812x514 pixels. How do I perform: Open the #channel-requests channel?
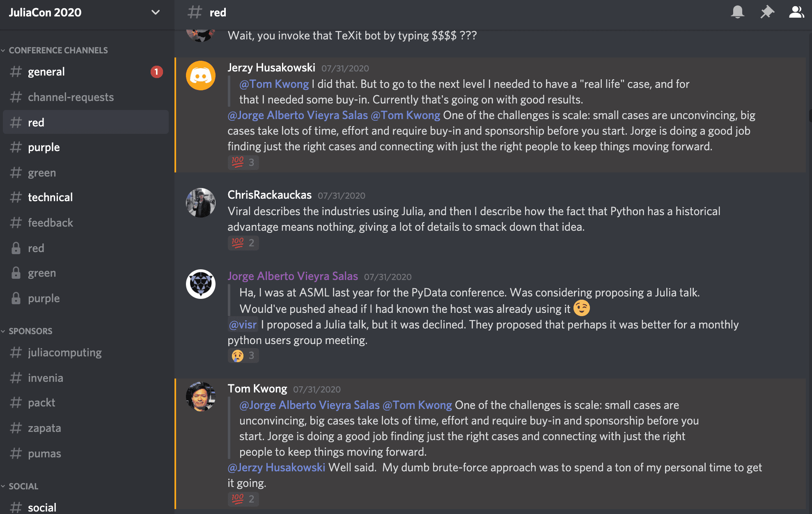click(x=71, y=96)
